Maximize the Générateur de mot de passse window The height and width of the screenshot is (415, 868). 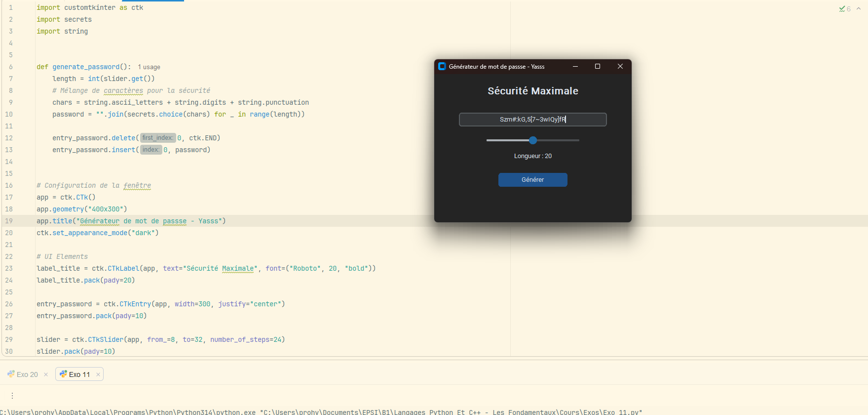tap(598, 66)
